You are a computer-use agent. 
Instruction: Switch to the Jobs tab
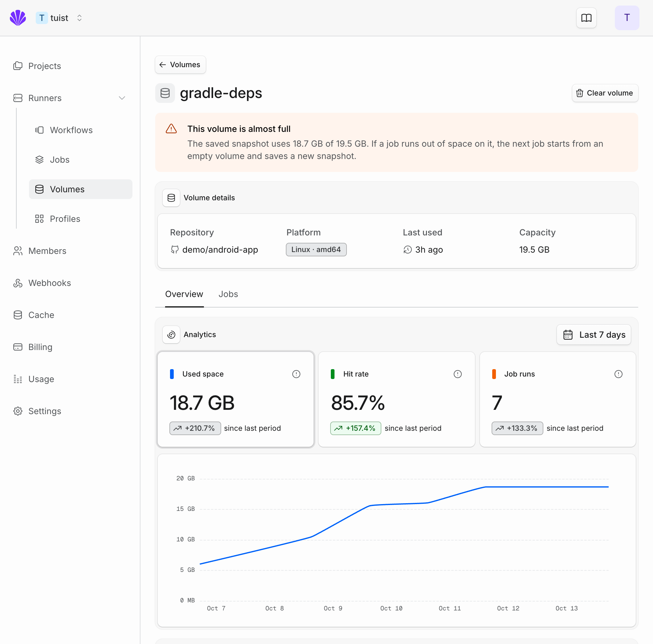click(x=228, y=294)
